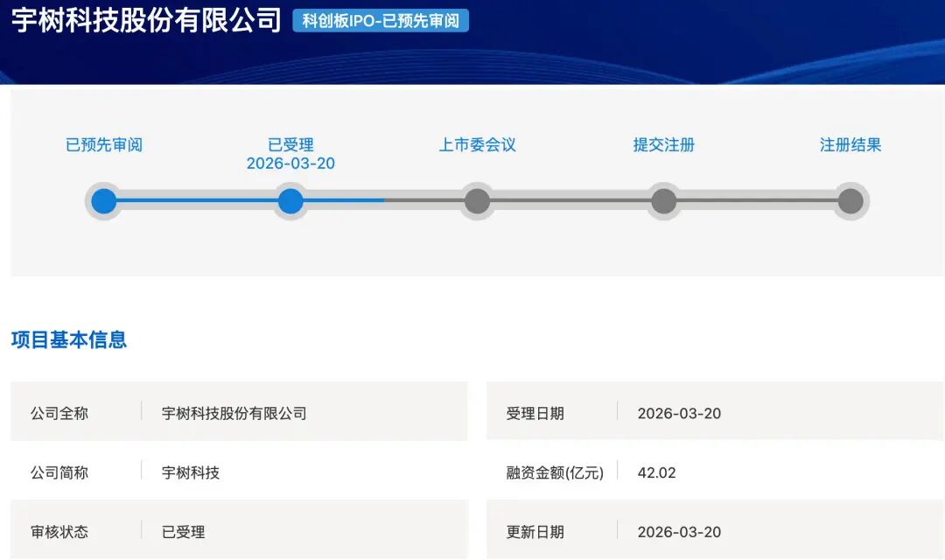
Task: Select the gray 提交注册 step circle
Action: click(x=664, y=201)
